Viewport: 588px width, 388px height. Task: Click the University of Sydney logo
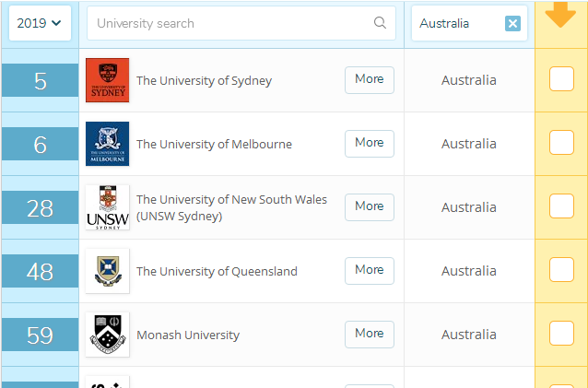tap(107, 80)
